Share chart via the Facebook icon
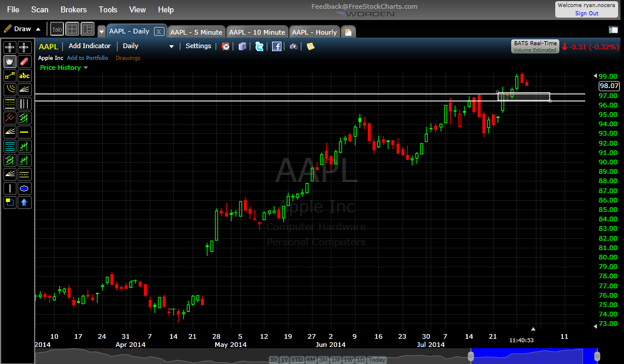624x364 pixels. 277,46
